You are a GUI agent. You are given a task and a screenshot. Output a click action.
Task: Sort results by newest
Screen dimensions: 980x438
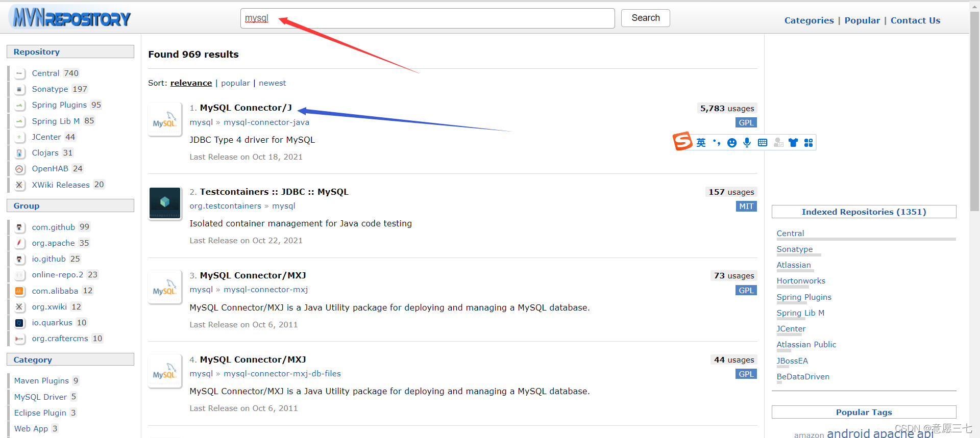coord(272,83)
